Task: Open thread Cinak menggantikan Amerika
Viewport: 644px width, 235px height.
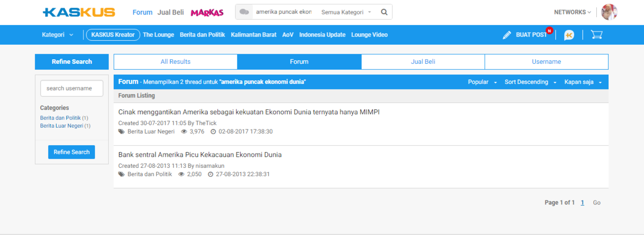Action: click(x=249, y=112)
